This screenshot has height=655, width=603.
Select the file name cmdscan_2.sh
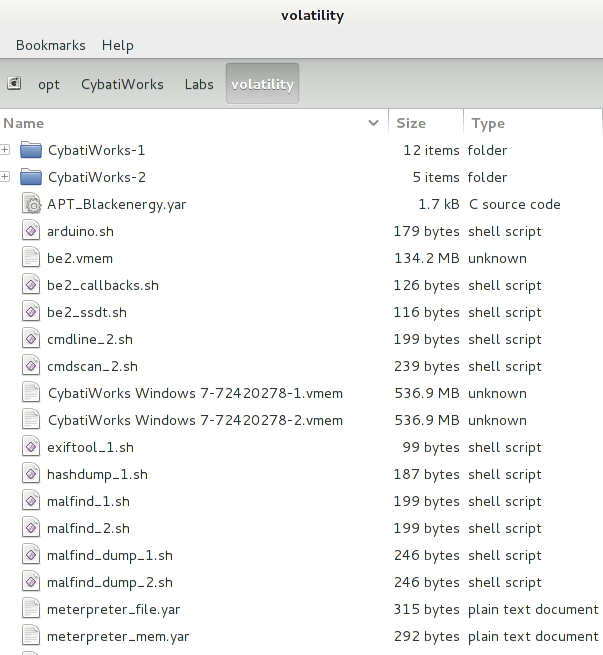[92, 367]
